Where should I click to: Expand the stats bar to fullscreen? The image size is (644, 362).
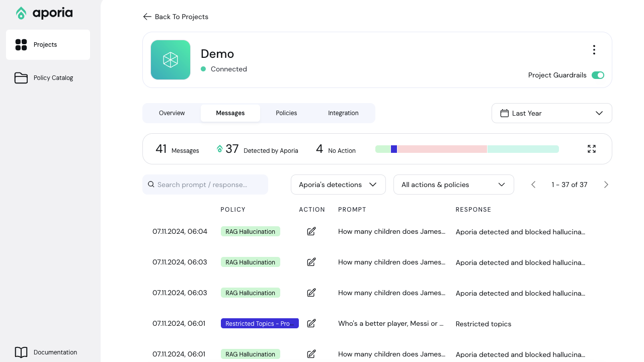point(592,149)
